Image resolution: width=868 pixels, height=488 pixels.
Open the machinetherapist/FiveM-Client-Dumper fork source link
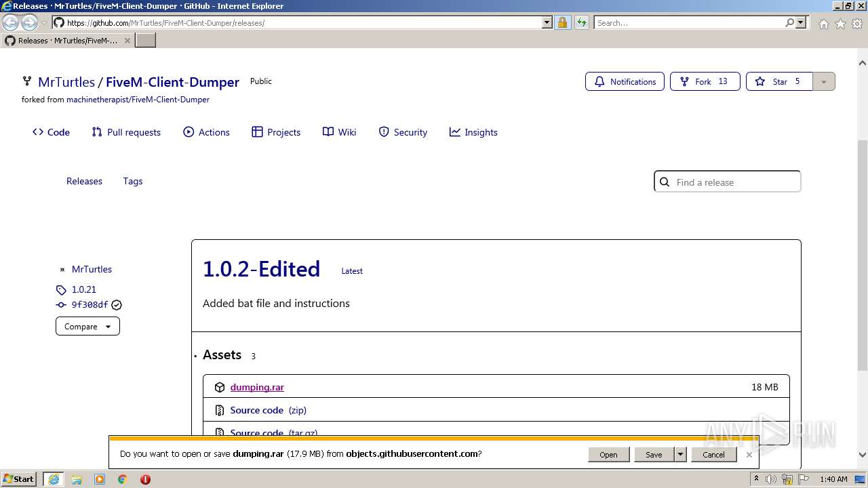(138, 100)
